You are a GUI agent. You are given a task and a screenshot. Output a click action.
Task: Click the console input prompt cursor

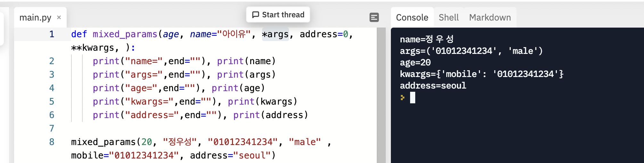tap(413, 98)
